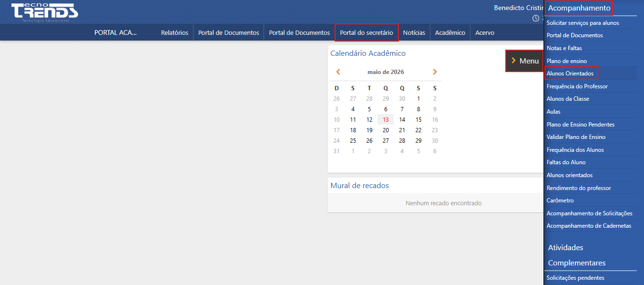Select Saturday 16 in calendar

click(x=435, y=120)
